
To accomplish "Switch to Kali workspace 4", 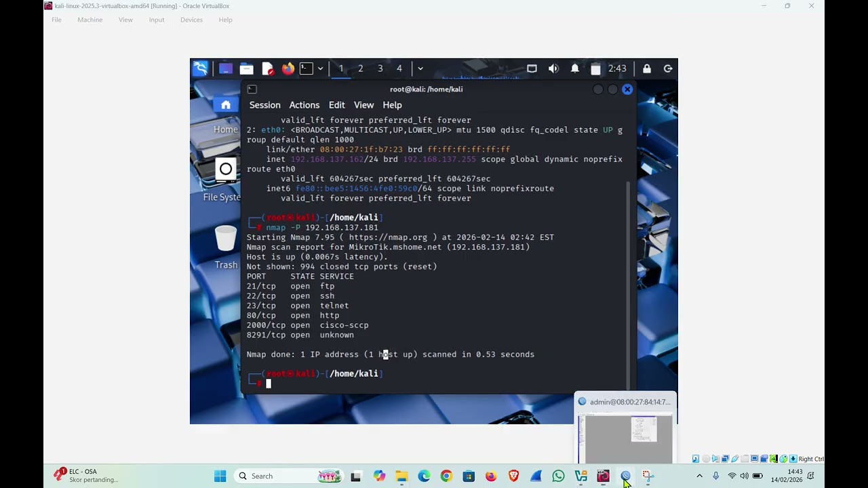I will 399,68.
